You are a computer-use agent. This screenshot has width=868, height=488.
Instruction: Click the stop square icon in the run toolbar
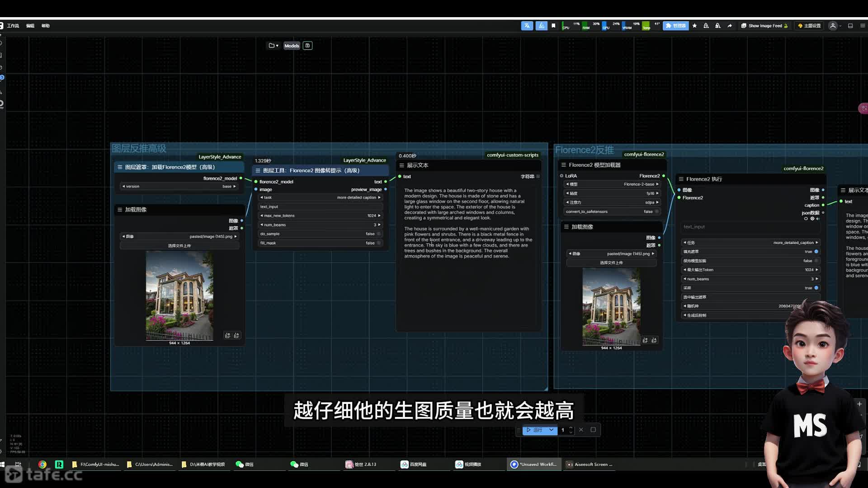tap(593, 430)
